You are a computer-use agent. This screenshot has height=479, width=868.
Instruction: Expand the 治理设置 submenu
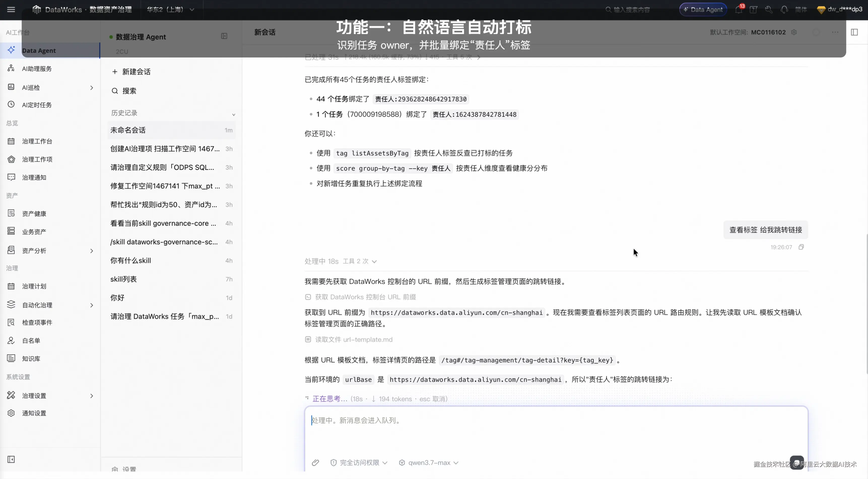(x=92, y=395)
